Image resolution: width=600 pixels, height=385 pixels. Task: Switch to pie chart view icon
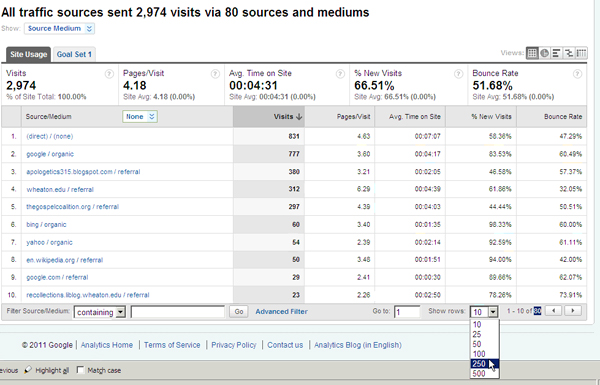click(x=544, y=53)
